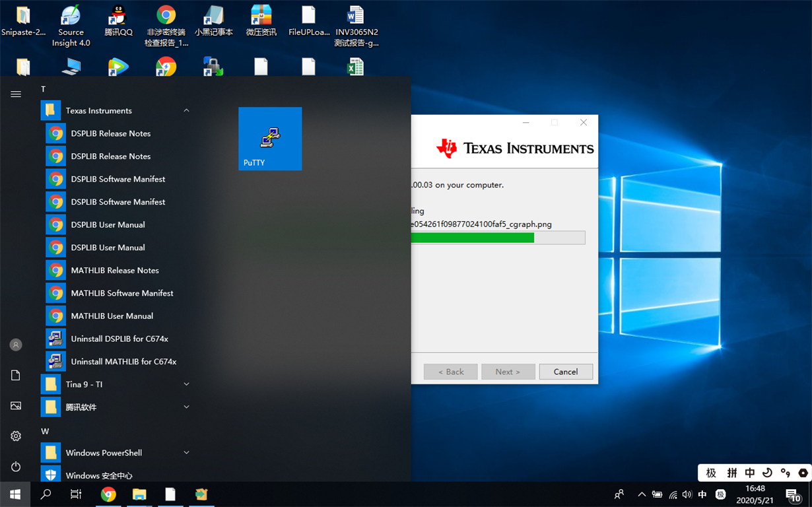The height and width of the screenshot is (507, 812).
Task: Toggle 拼 pinyin mode on IME toolbar
Action: coord(731,473)
